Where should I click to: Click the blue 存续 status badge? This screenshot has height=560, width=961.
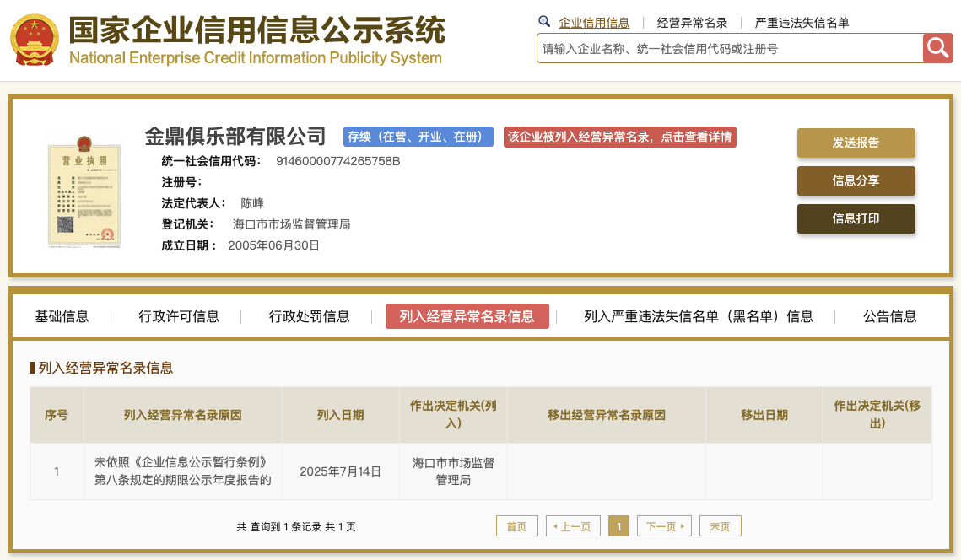[418, 137]
